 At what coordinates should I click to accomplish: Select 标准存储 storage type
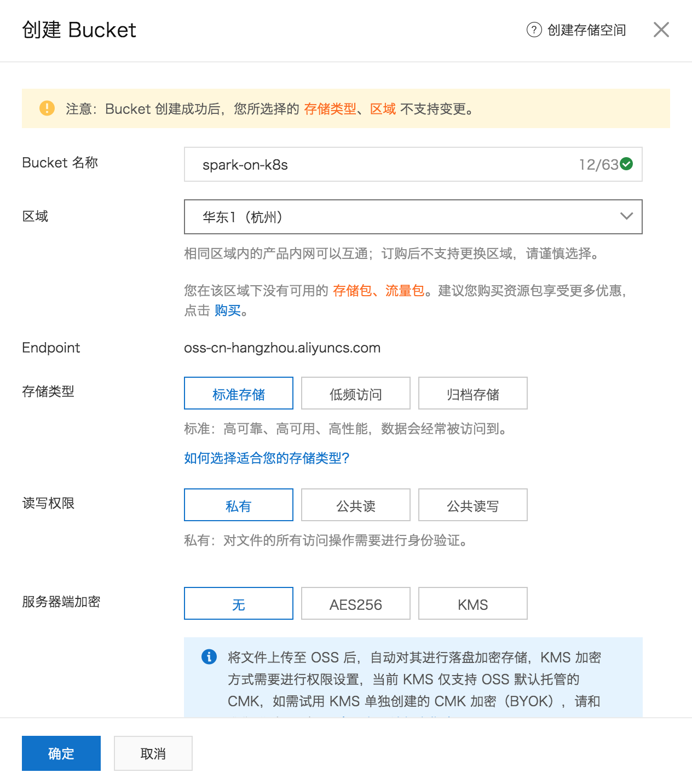239,394
